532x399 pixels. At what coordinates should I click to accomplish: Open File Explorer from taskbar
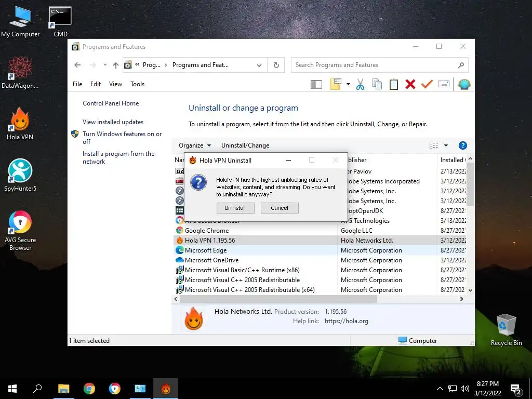(63, 389)
